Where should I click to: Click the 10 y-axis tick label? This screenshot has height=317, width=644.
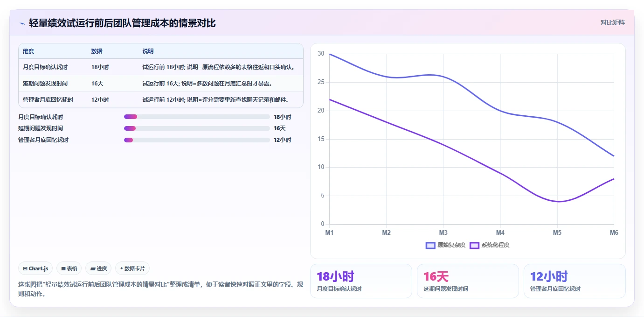pos(321,167)
